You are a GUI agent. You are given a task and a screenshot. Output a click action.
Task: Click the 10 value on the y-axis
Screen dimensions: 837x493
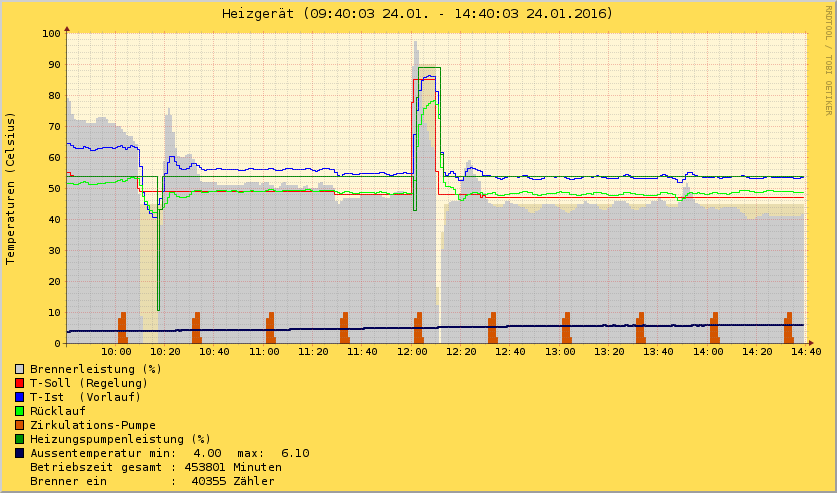click(54, 312)
